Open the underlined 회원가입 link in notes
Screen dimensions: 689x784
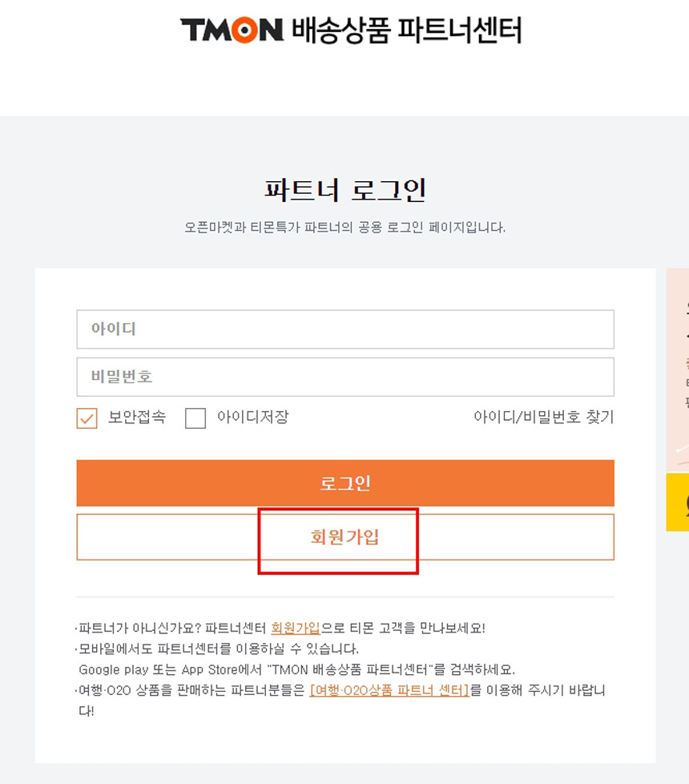[x=296, y=628]
